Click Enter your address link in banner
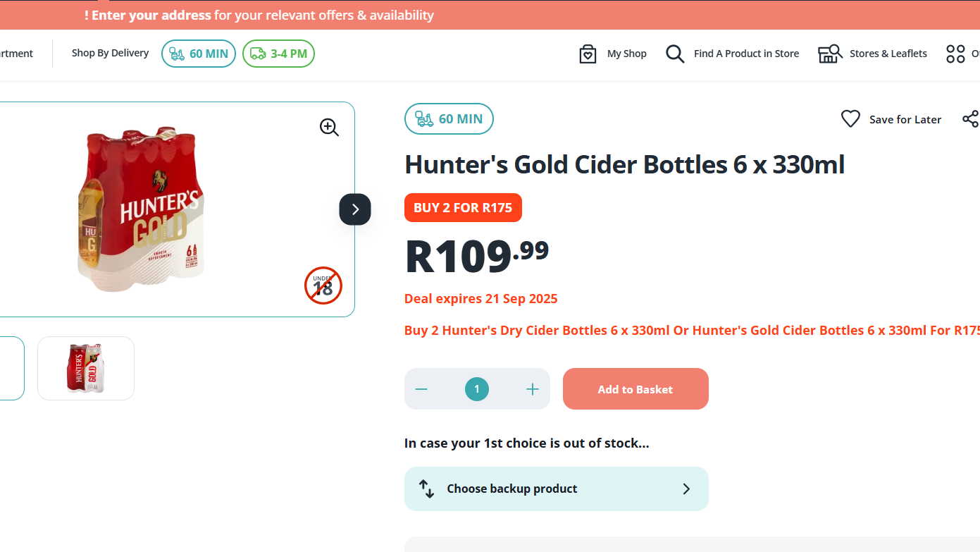The image size is (980, 552). click(151, 15)
